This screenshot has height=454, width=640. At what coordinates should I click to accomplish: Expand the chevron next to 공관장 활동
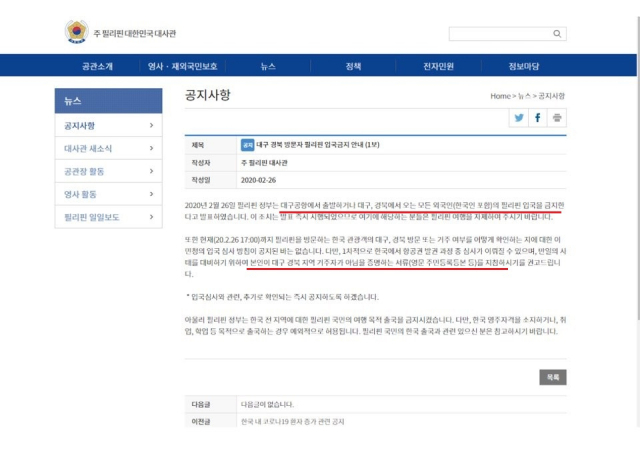tap(151, 171)
